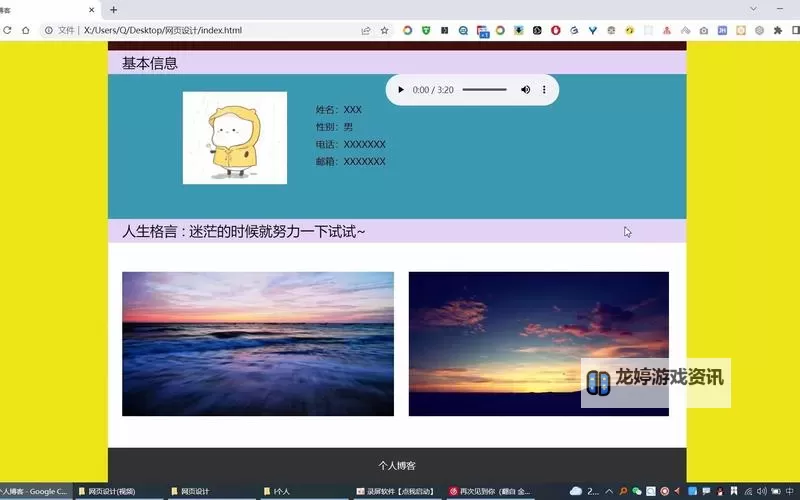Play the audio track
Screen dimensions: 800x500
tap(401, 90)
